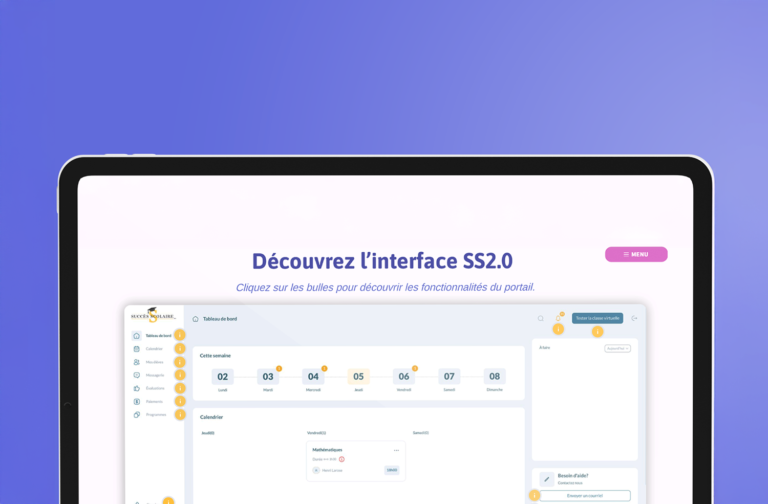
Task: Select day 02 Lundi
Action: [222, 377]
